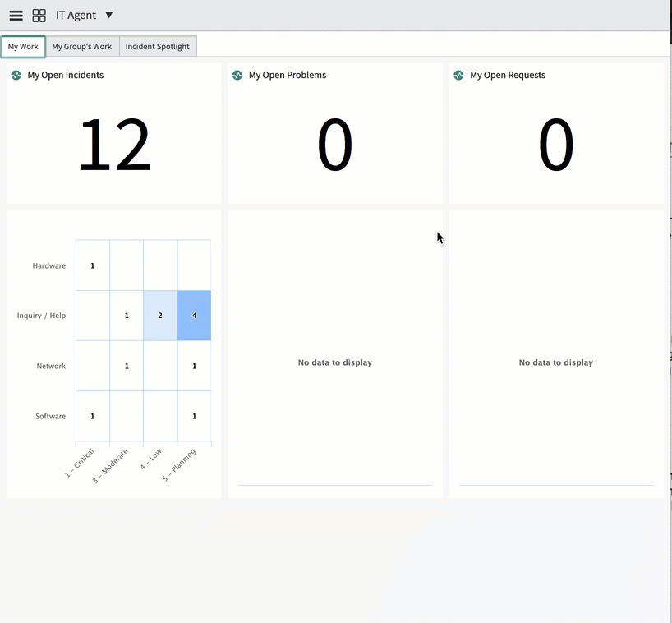The image size is (672, 623).
Task: Click the My Open Requests pulse icon
Action: pos(458,75)
